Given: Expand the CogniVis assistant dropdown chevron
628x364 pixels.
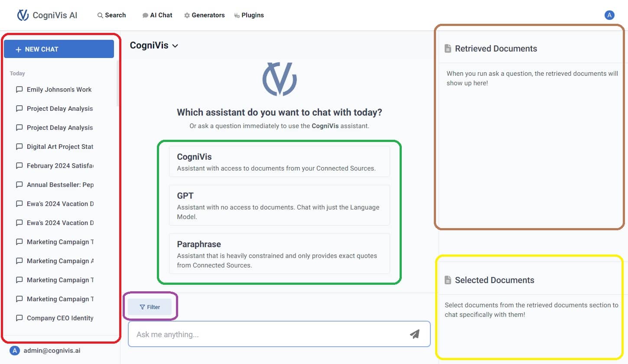Looking at the screenshot, I should pyautogui.click(x=175, y=46).
